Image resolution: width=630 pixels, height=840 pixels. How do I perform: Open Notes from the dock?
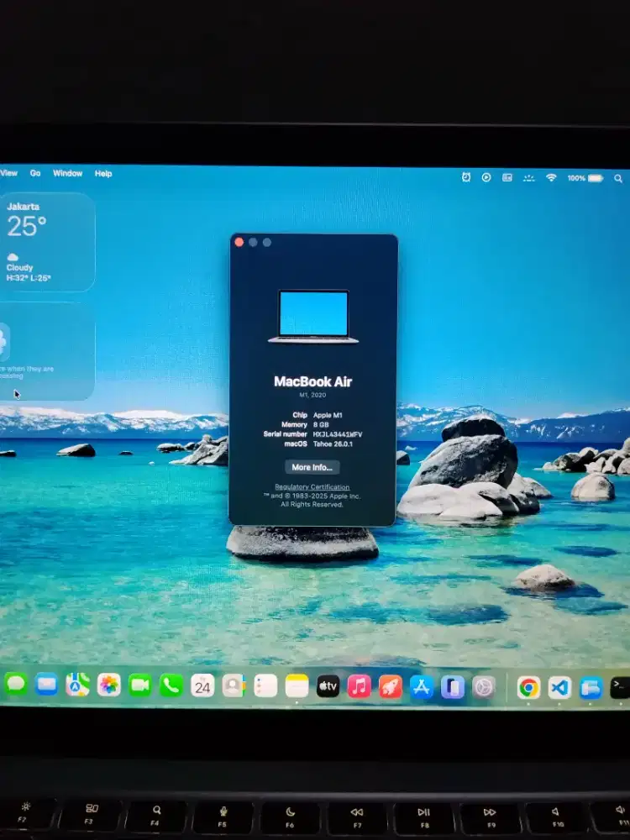tap(297, 685)
